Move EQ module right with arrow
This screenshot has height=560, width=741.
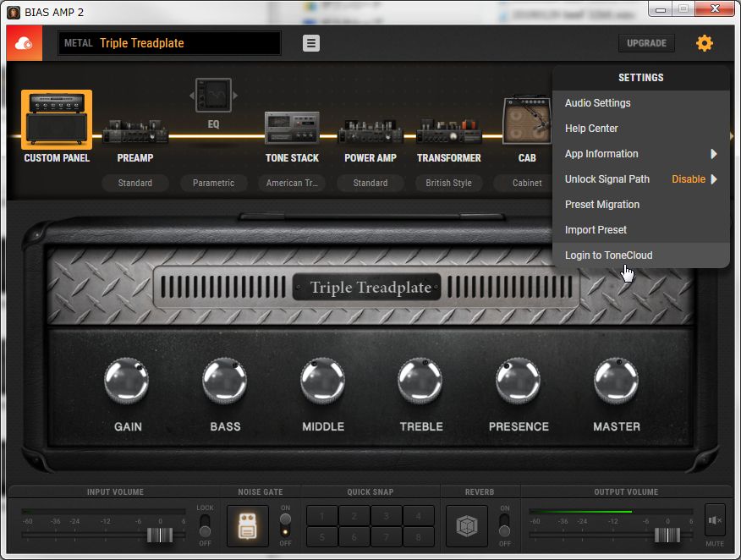235,96
